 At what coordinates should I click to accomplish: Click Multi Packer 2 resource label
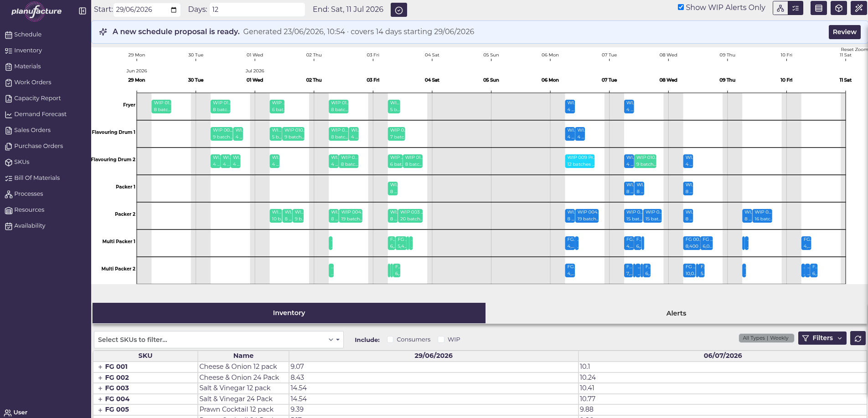pos(118,269)
